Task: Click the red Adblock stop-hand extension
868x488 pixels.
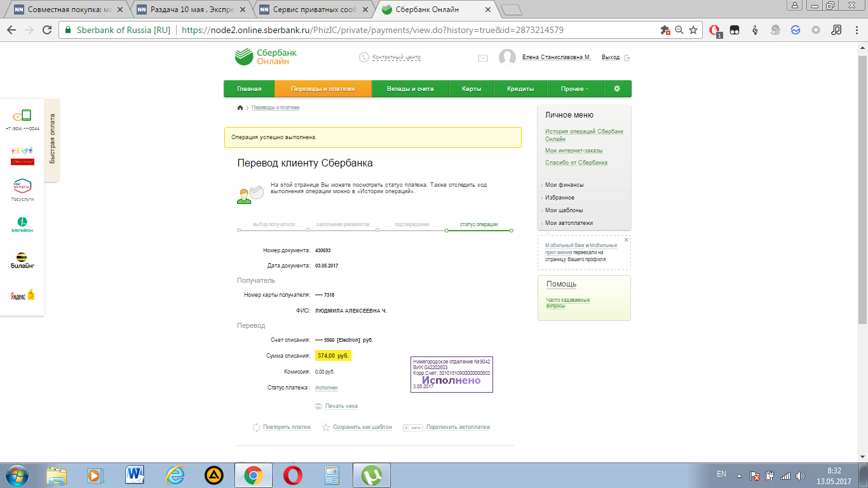Action: pos(714,30)
